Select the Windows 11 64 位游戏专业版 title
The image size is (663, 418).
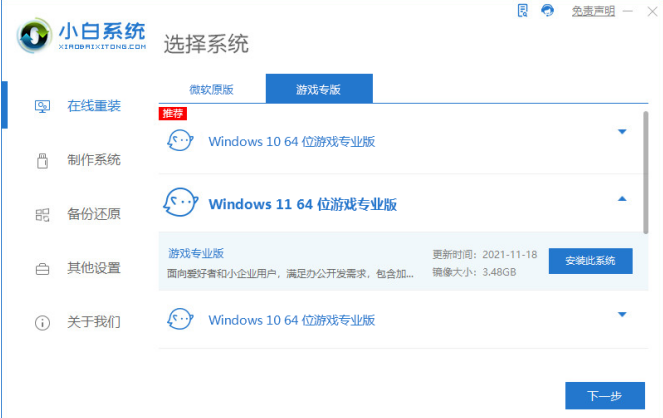click(x=303, y=204)
